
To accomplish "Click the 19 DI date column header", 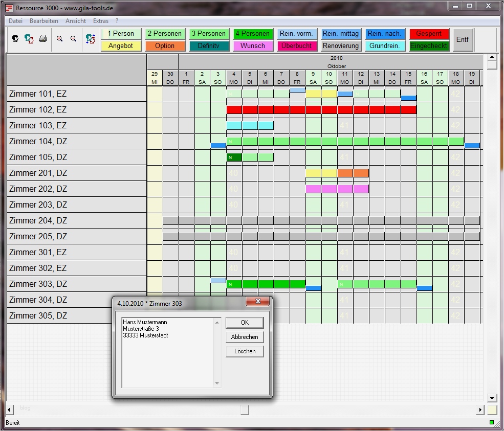I will click(472, 78).
